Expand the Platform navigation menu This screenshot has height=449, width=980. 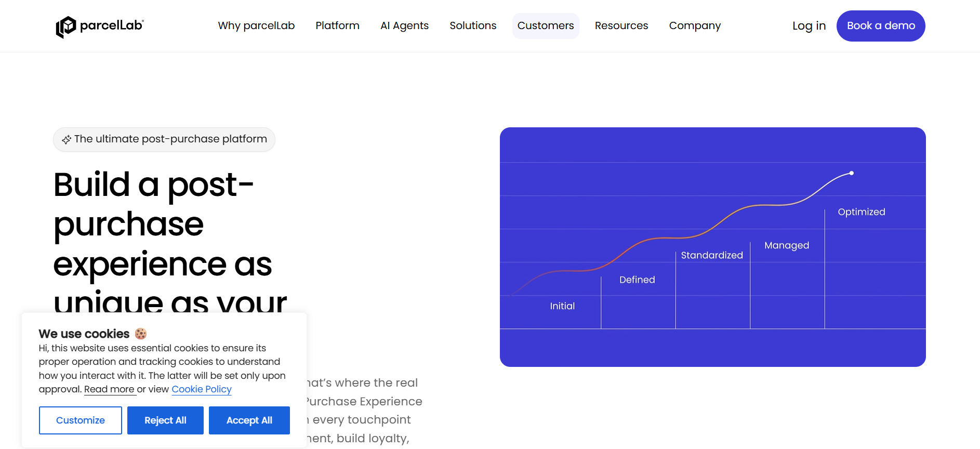pyautogui.click(x=337, y=26)
